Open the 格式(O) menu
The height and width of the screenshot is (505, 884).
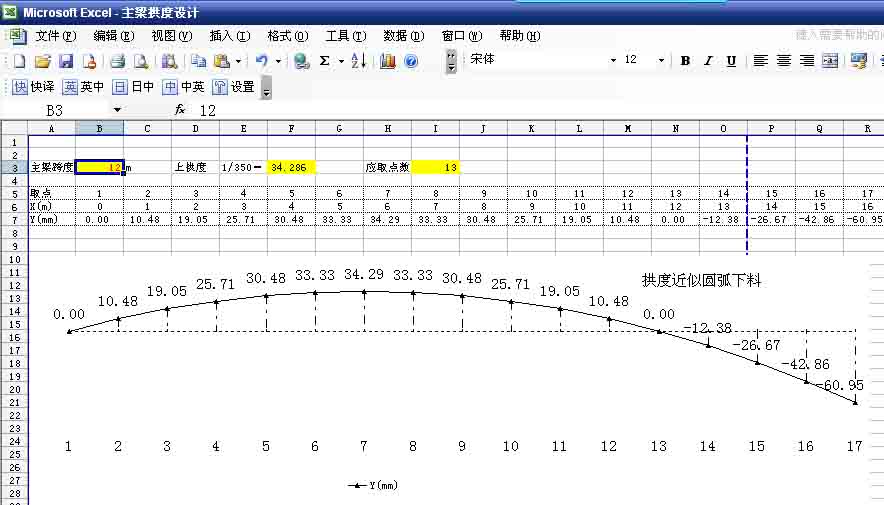click(x=288, y=36)
